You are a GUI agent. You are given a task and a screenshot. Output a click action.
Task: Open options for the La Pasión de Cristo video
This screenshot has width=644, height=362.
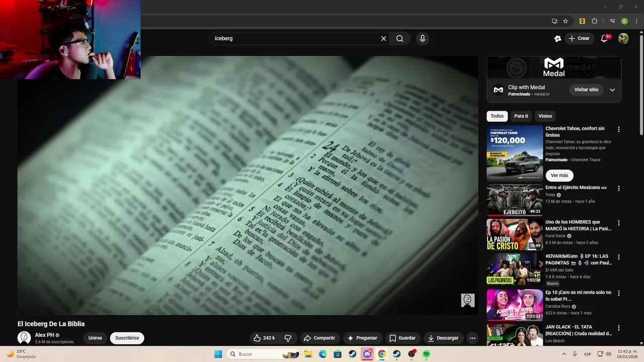619,223
